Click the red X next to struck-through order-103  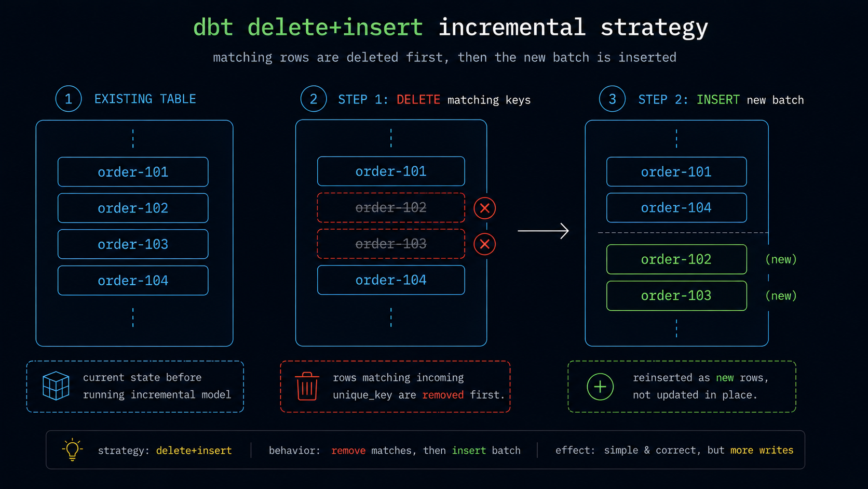pos(485,244)
